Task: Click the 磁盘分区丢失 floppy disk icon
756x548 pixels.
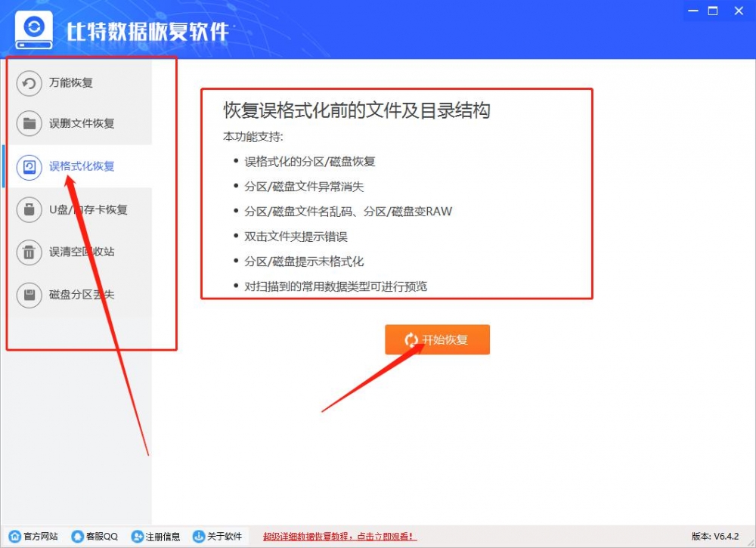Action: (29, 295)
